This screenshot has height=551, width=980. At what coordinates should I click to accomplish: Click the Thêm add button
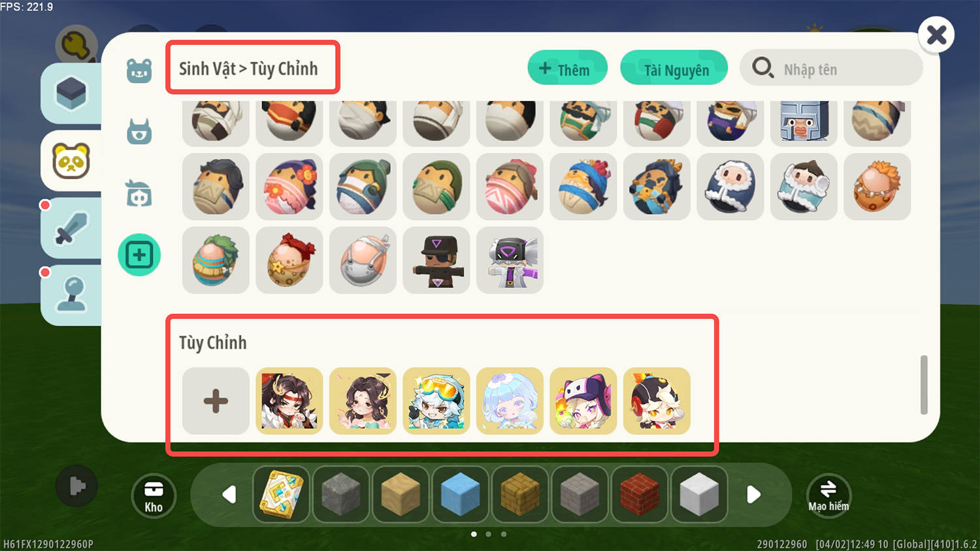[567, 68]
